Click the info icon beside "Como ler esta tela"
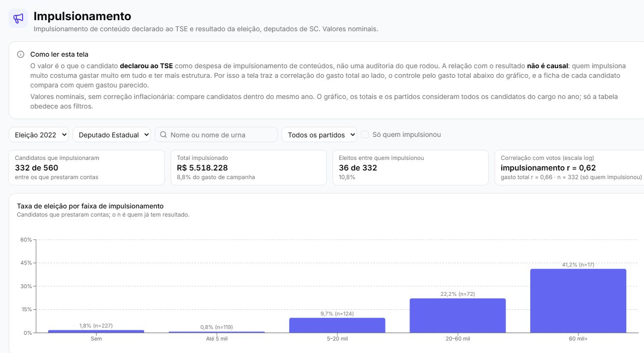The width and height of the screenshot is (644, 353). pyautogui.click(x=21, y=54)
